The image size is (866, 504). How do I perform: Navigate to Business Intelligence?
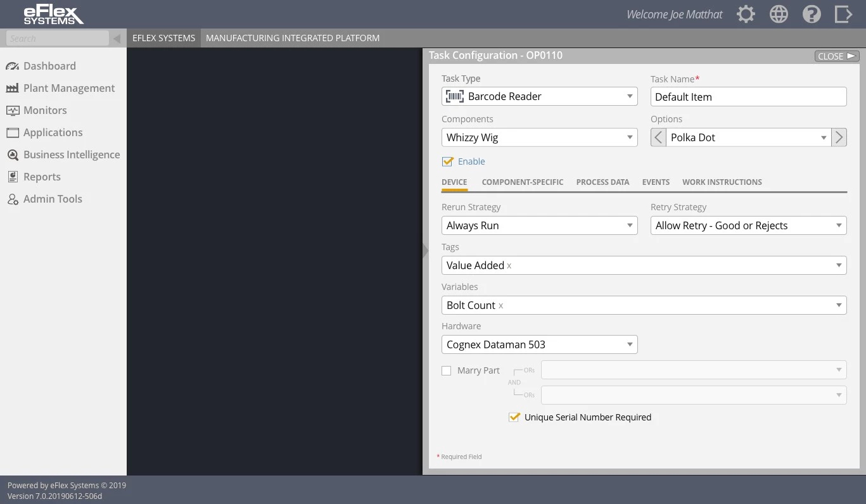point(72,154)
